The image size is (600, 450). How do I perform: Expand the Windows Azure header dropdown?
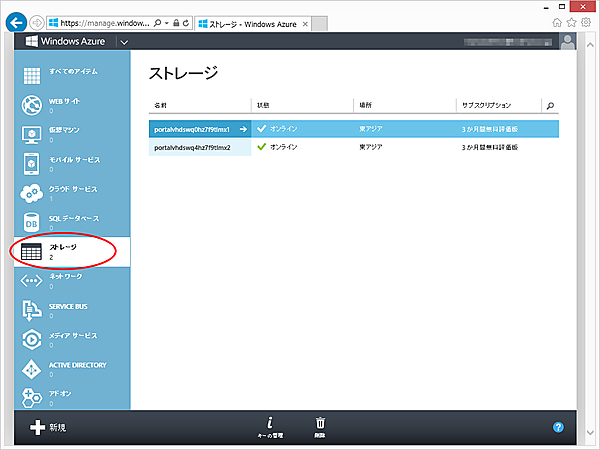pos(124,42)
